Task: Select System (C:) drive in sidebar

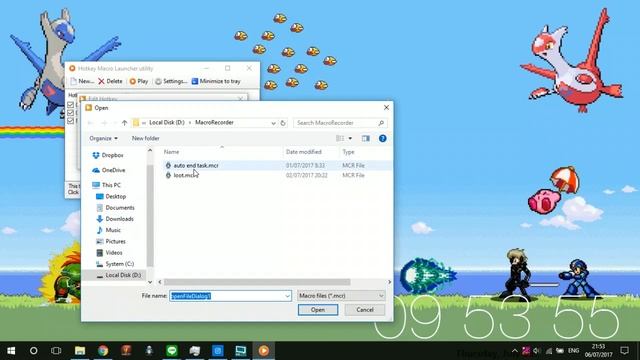Action: click(x=115, y=264)
